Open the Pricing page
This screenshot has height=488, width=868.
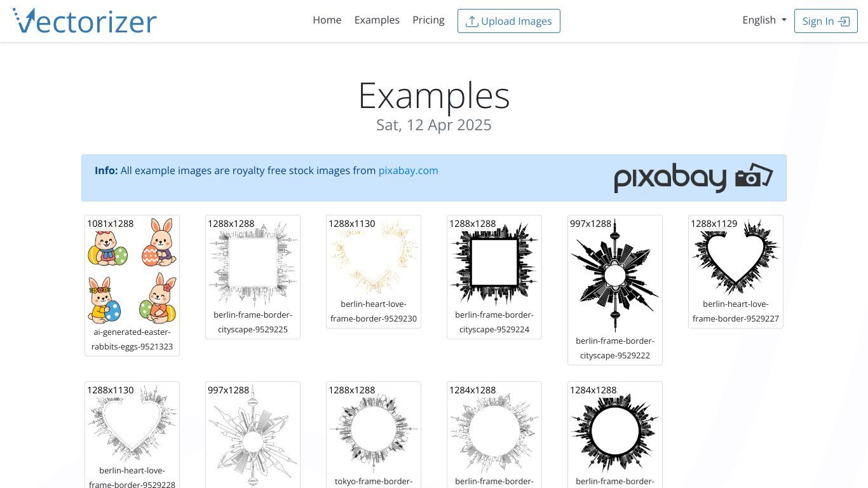pos(428,20)
